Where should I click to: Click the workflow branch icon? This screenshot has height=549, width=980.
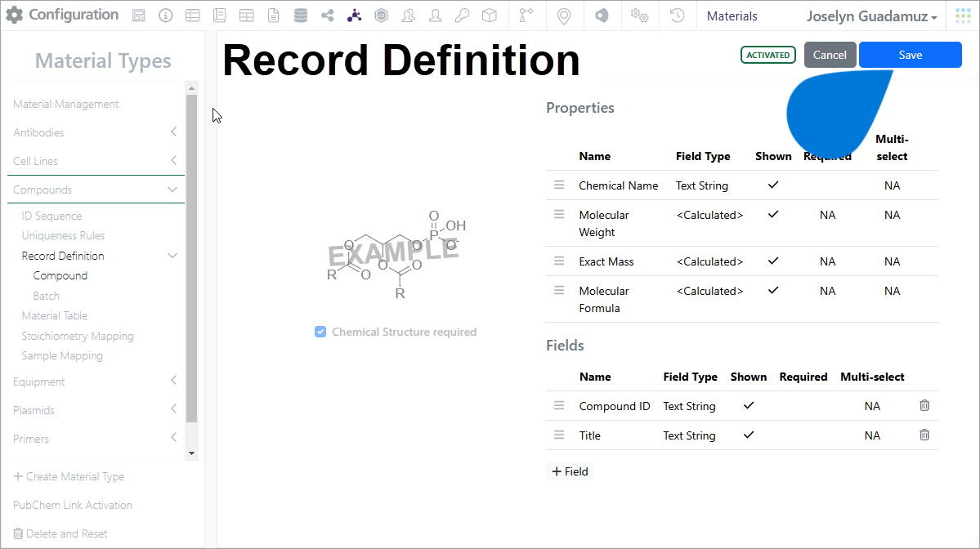tap(526, 16)
